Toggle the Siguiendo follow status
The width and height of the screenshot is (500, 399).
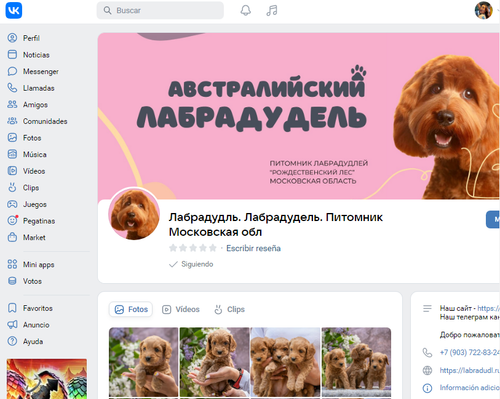(191, 264)
